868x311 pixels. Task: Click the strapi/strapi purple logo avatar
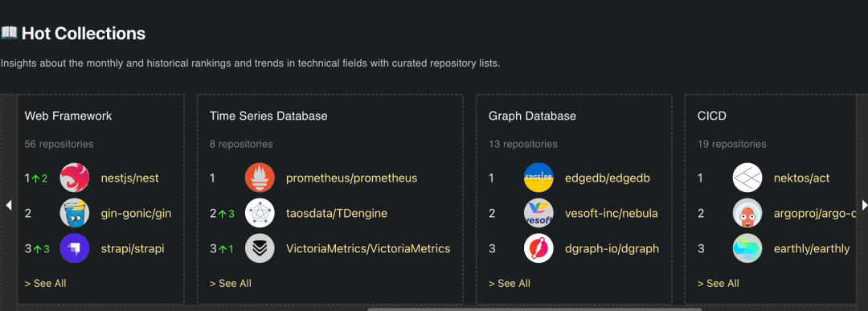pyautogui.click(x=74, y=248)
